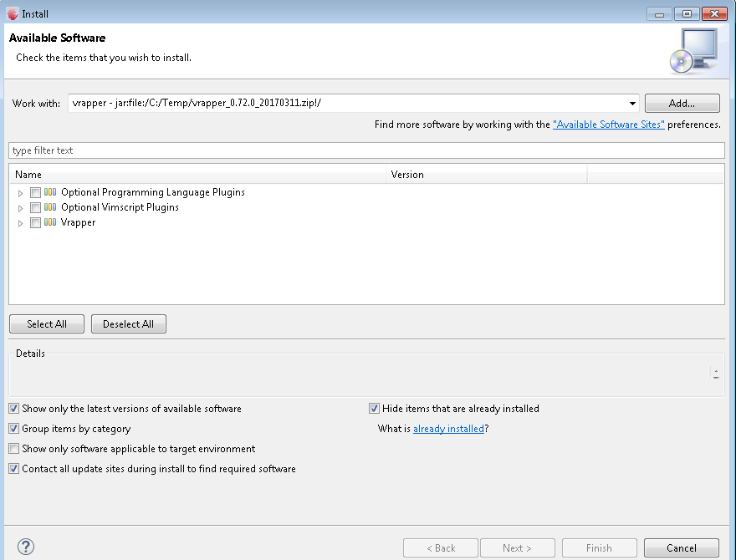
Task: Click inside the type filter text field
Action: pos(167,150)
